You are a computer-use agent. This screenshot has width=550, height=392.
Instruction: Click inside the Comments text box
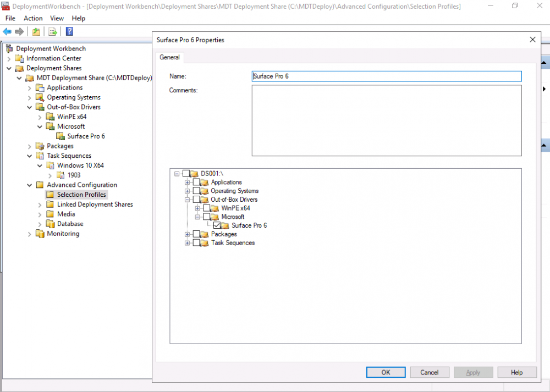click(387, 120)
